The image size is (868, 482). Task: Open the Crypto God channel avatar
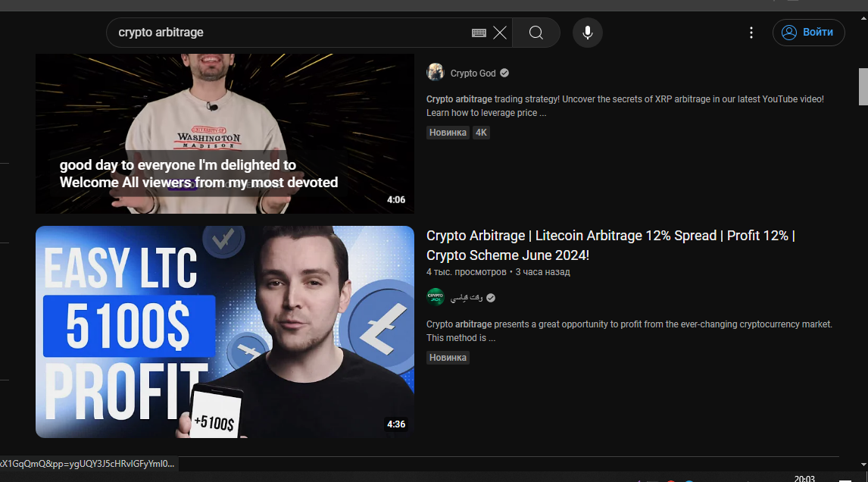pyautogui.click(x=435, y=72)
